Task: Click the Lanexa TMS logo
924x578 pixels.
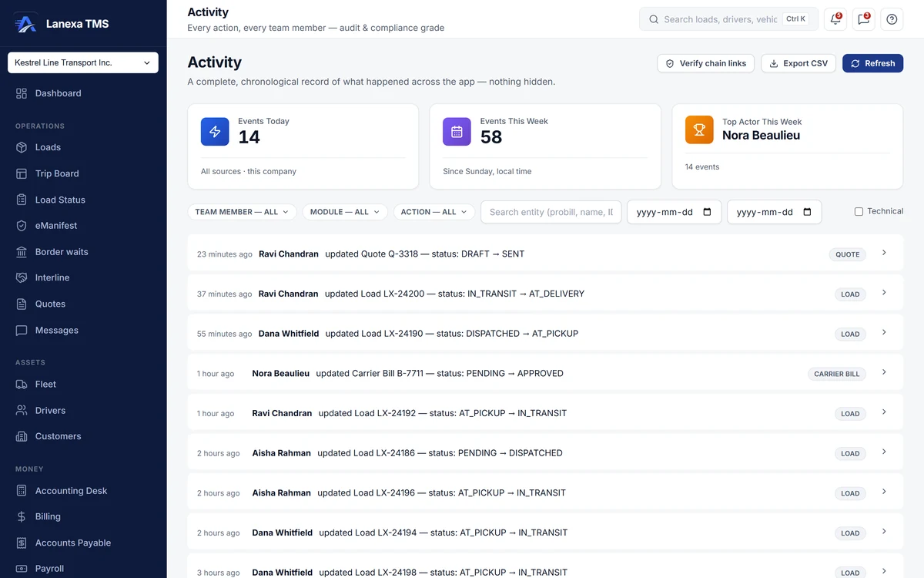Action: coord(25,24)
